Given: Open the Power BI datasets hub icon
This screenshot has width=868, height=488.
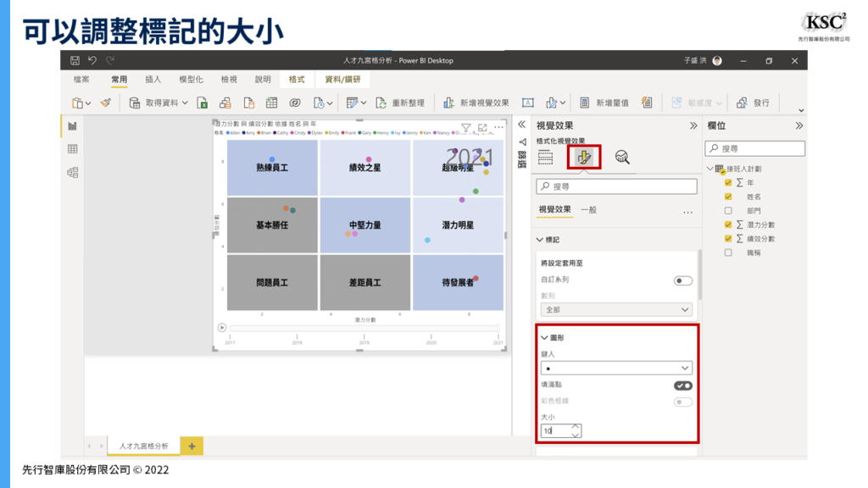Looking at the screenshot, I should (225, 103).
